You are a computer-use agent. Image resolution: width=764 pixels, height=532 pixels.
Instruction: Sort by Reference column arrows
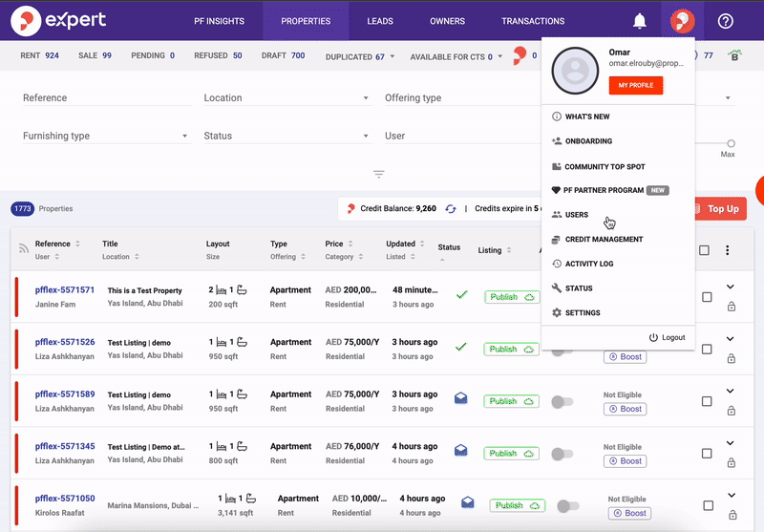click(77, 244)
